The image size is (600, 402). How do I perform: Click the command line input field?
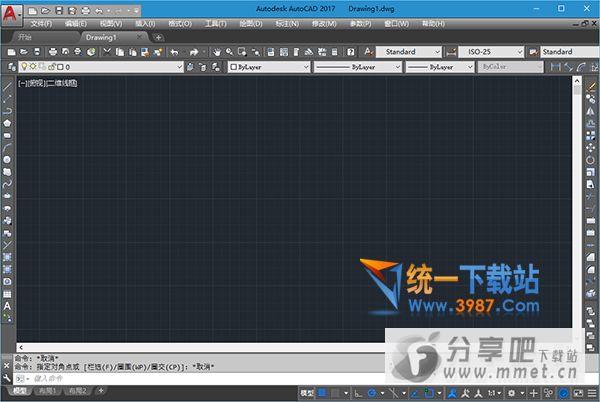tap(199, 379)
